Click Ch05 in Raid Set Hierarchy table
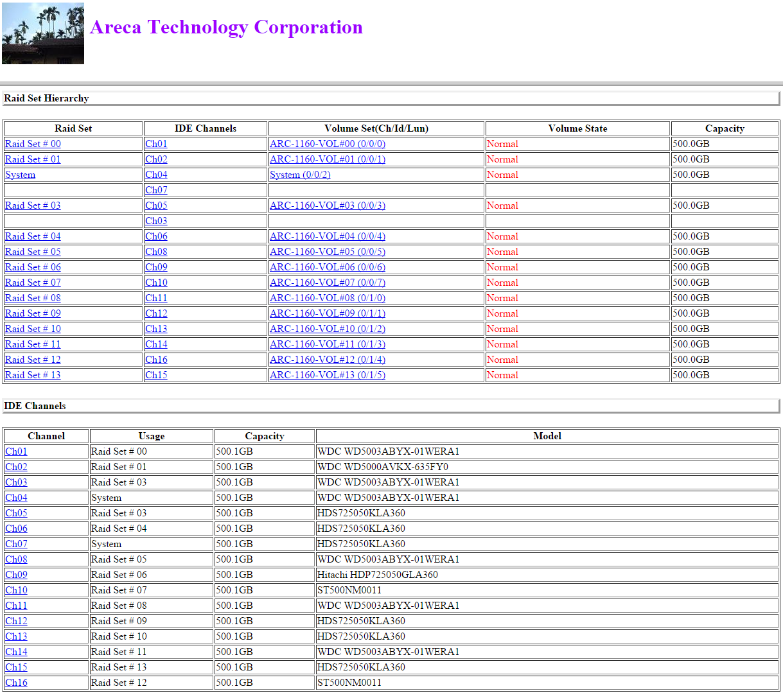This screenshot has width=783, height=700. [156, 206]
